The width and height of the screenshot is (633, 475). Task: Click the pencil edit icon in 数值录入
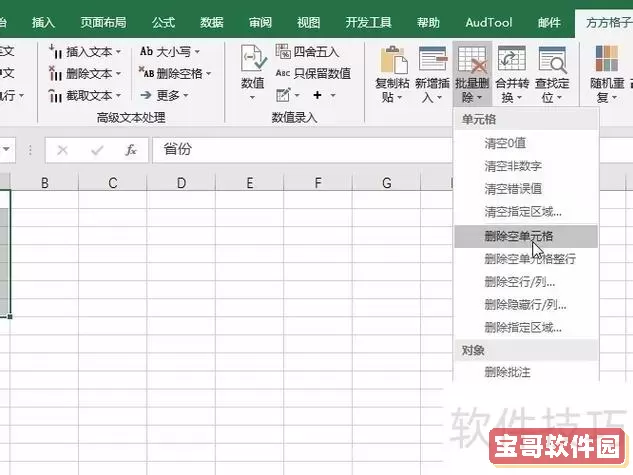click(283, 95)
